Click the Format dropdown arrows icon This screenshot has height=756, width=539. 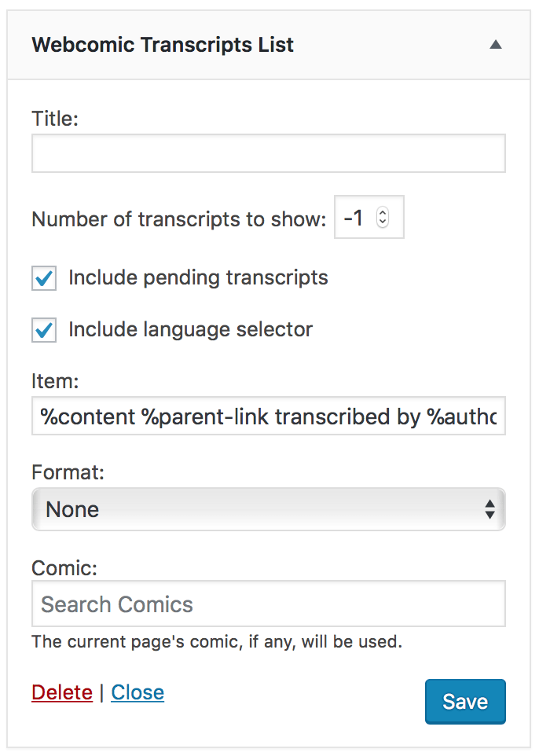click(x=489, y=509)
